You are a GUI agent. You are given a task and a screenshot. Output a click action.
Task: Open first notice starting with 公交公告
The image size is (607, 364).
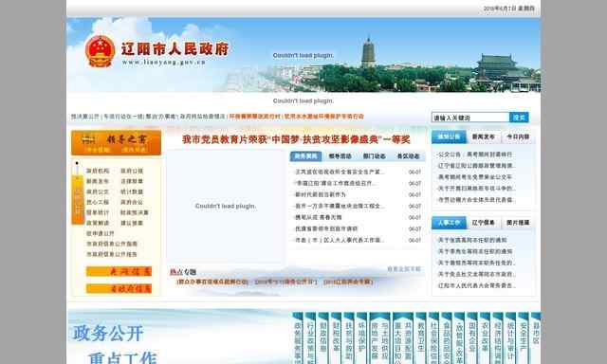click(x=475, y=155)
